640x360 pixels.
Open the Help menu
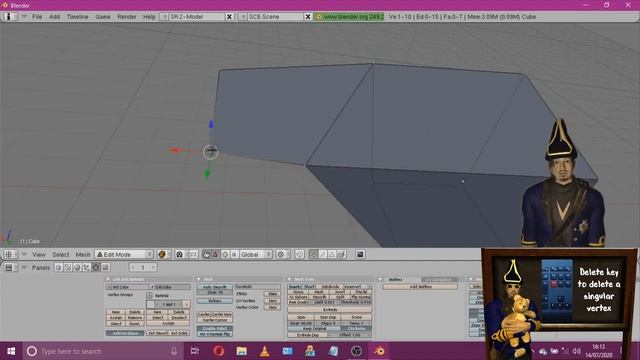149,17
